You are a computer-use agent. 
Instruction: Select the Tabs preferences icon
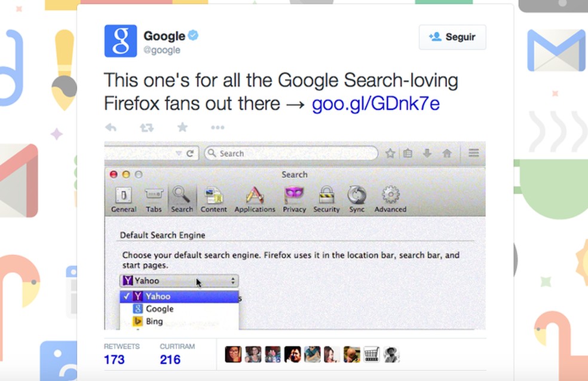point(154,197)
